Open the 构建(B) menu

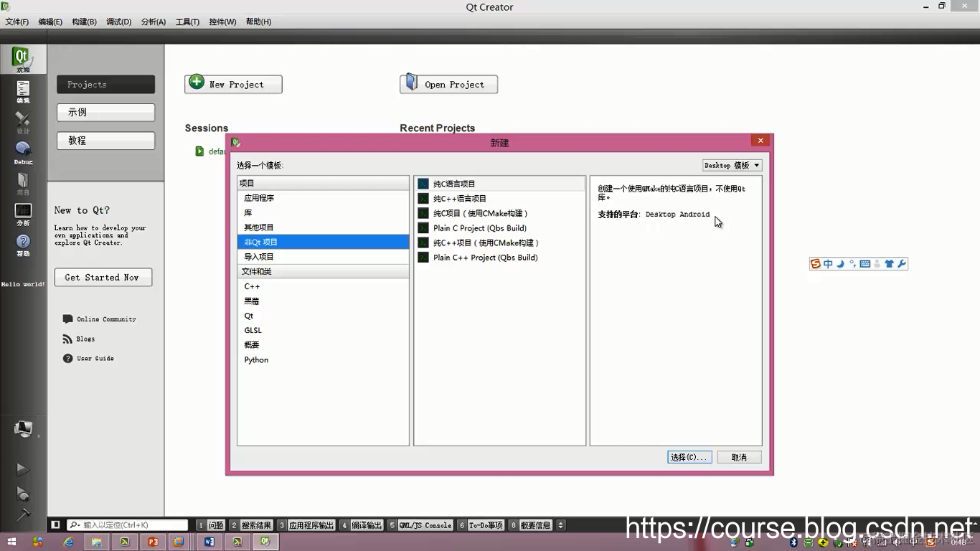click(84, 22)
